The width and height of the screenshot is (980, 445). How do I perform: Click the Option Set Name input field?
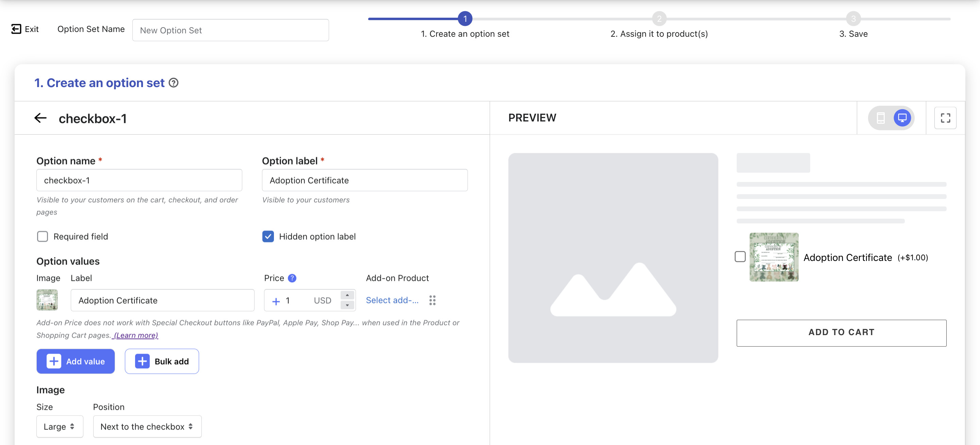click(230, 30)
